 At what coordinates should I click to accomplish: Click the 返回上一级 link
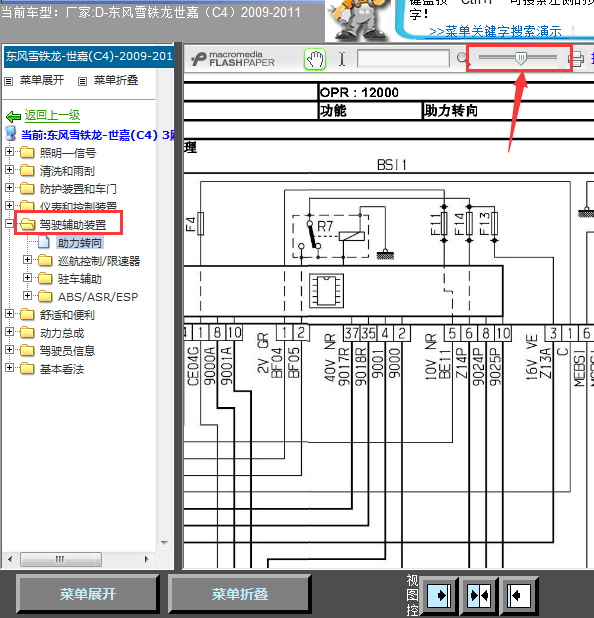click(52, 115)
